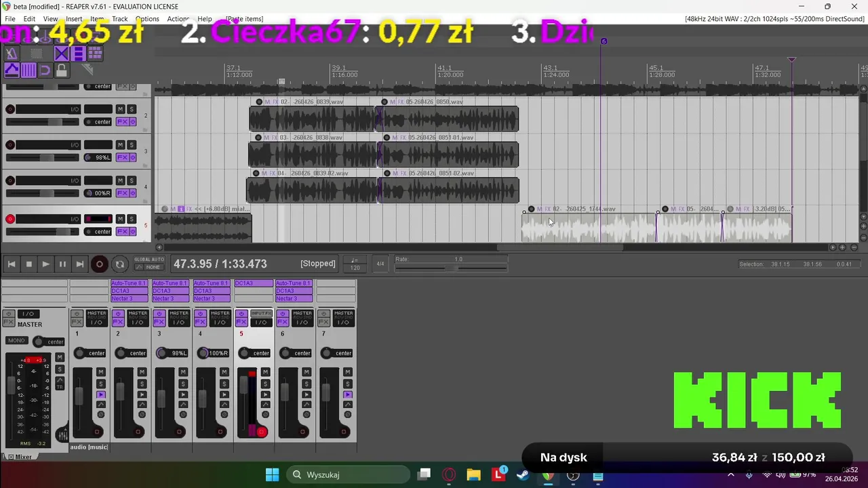Screen dimensions: 868x488
Task: Solo the master channel in mixer
Action: pyautogui.click(x=60, y=369)
